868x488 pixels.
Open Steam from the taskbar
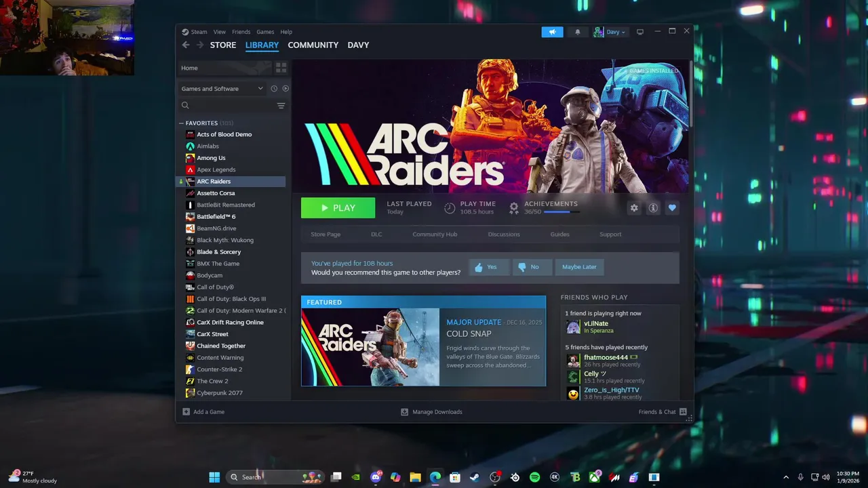[x=475, y=477]
